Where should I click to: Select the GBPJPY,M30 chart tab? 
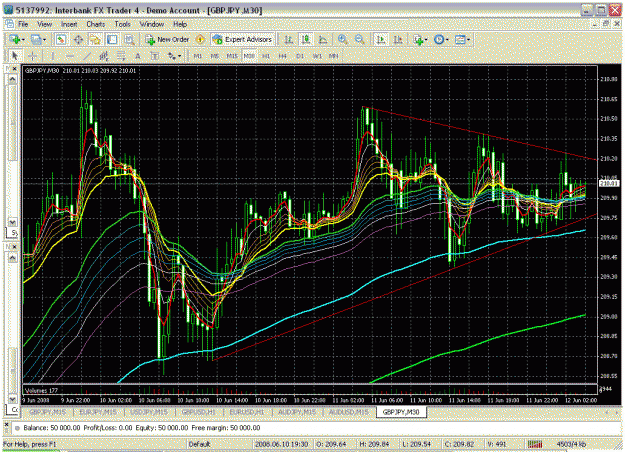(401, 412)
